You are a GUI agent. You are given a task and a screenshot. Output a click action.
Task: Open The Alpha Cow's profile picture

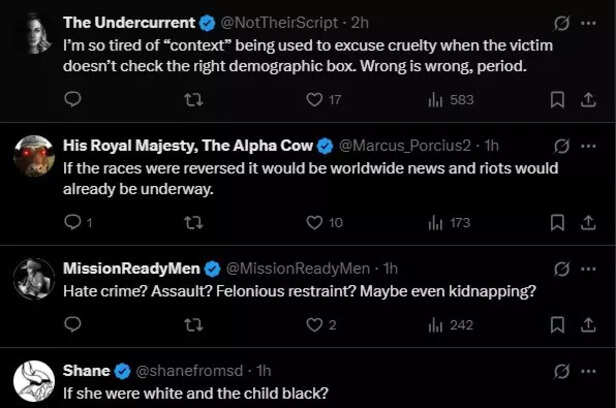34,155
